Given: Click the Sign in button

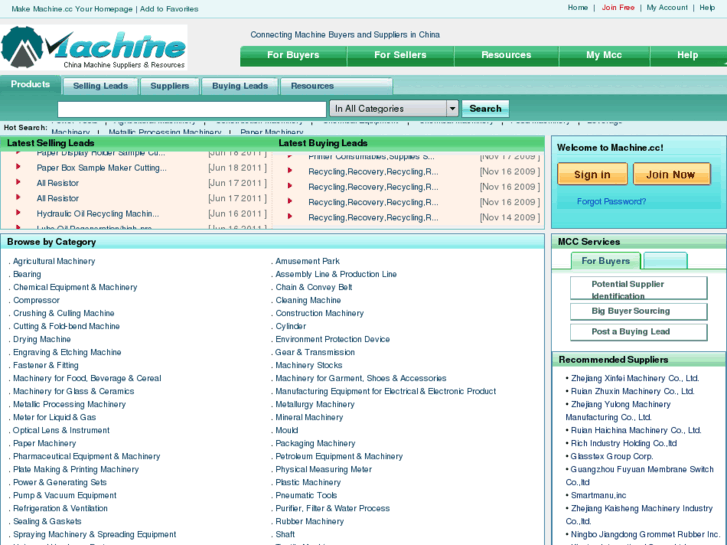Looking at the screenshot, I should click(592, 174).
